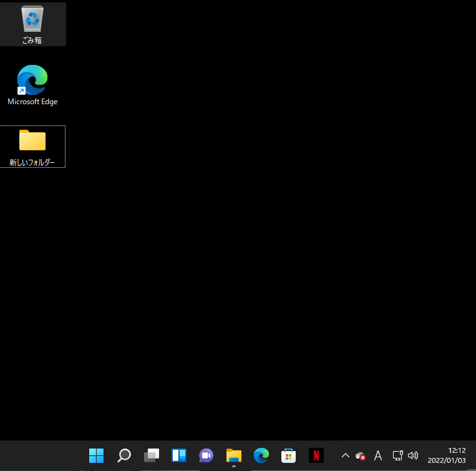Open the volume speaker tray icon

[412, 455]
